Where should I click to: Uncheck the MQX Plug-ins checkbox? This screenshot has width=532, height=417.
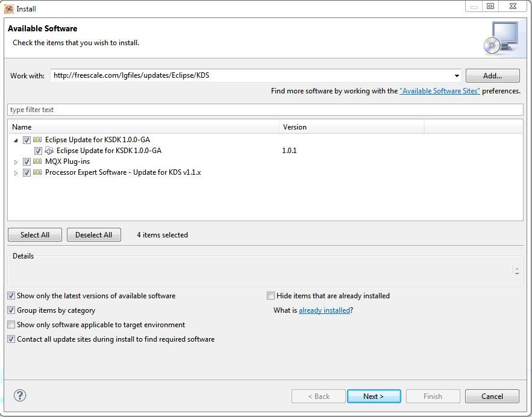click(x=27, y=161)
